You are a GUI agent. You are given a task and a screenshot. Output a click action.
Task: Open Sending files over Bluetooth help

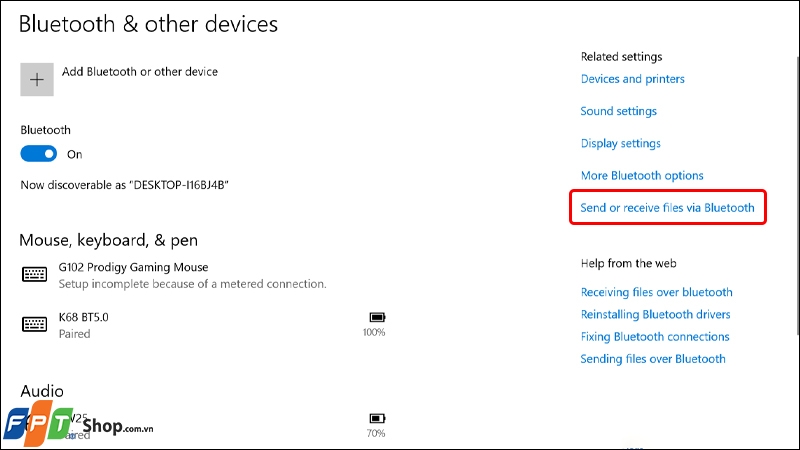coord(653,359)
